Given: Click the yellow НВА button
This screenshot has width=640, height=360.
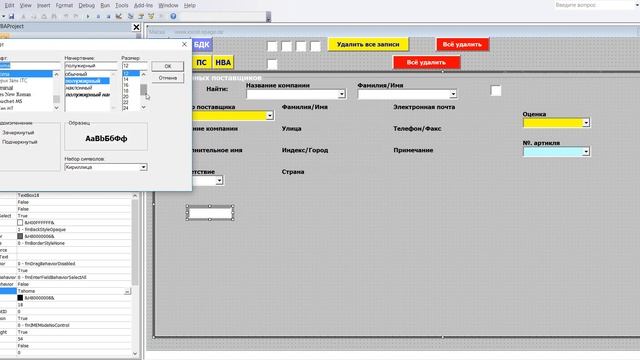Looking at the screenshot, I should (x=223, y=62).
